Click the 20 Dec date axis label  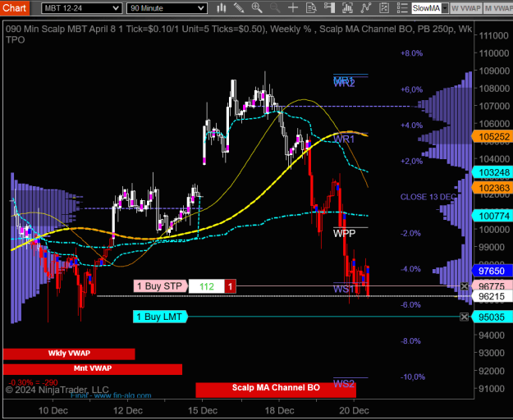[x=354, y=410]
